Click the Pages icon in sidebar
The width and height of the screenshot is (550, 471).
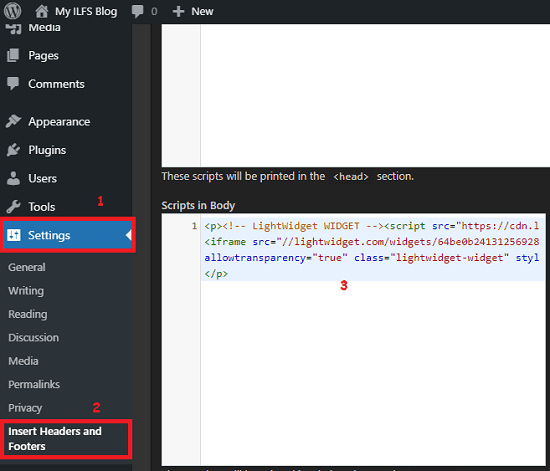pos(13,55)
